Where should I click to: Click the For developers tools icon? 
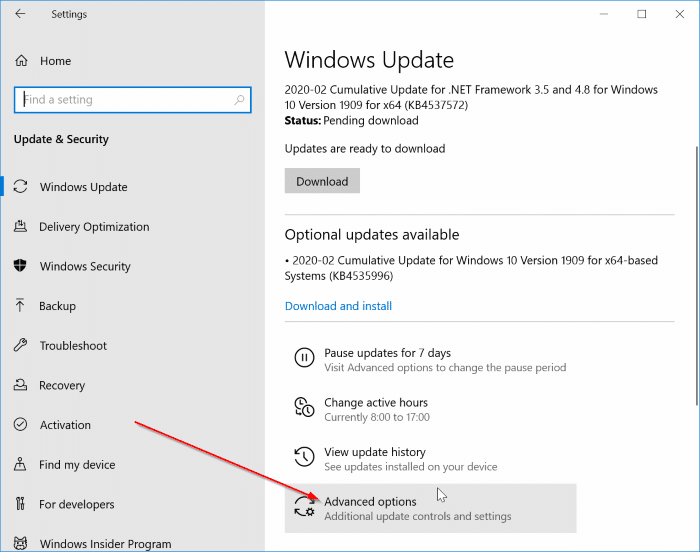coord(20,504)
